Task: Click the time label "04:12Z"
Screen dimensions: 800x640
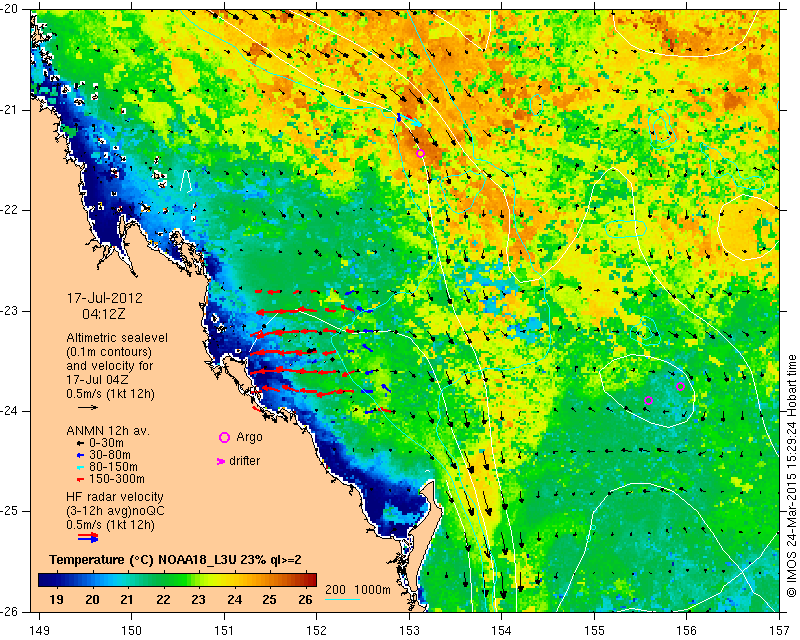Action: [104, 314]
